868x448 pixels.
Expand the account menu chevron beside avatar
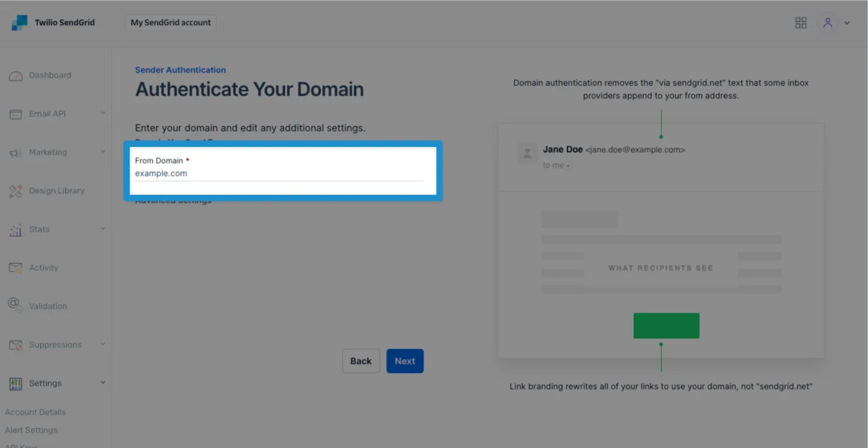coord(847,23)
